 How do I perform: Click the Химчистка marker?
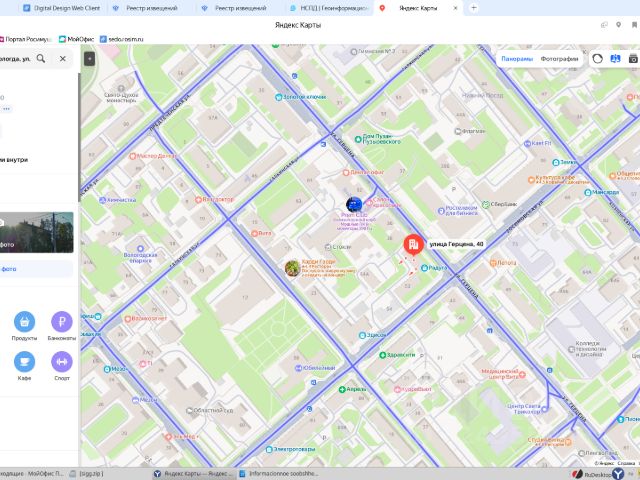[103, 200]
